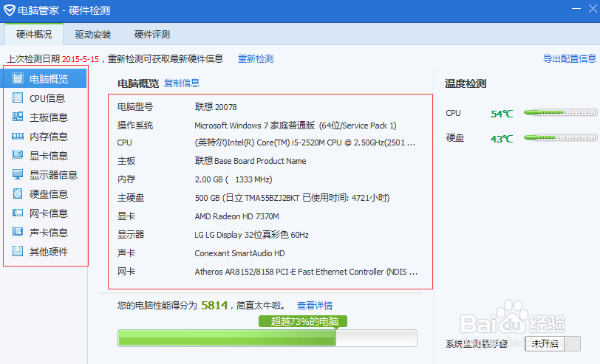Click the 主板信息 motherboard icon
Viewport: 600px width, 364px height.
pos(17,117)
